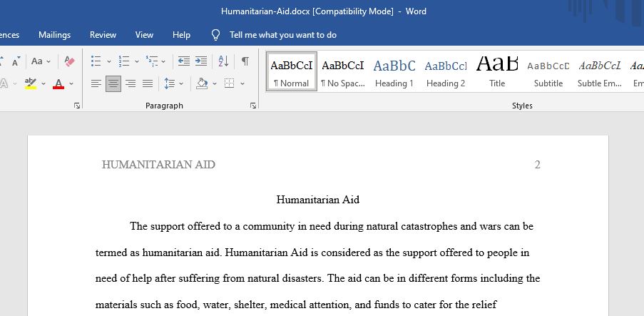Click HUMANITARIAN AID header text
Image resolution: width=644 pixels, height=316 pixels.
click(x=158, y=165)
